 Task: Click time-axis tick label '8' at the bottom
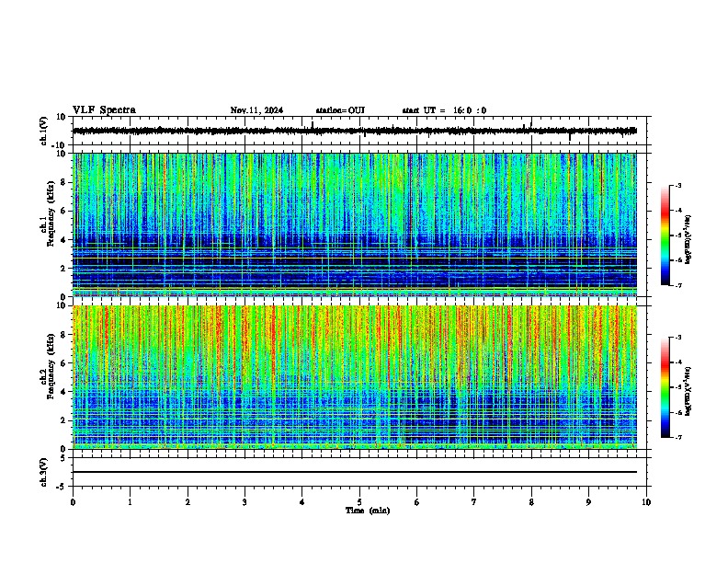531,502
